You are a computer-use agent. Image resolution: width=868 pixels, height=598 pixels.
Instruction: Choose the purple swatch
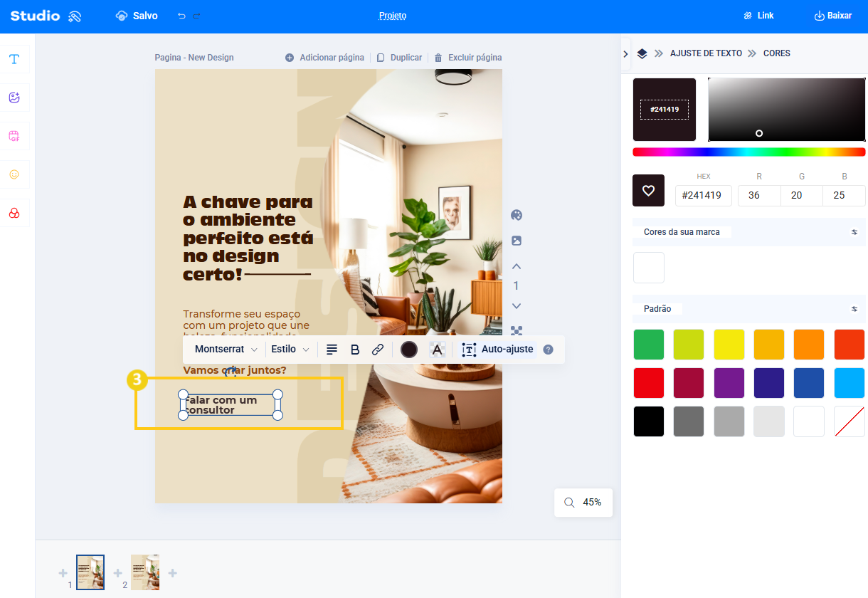[x=729, y=383]
